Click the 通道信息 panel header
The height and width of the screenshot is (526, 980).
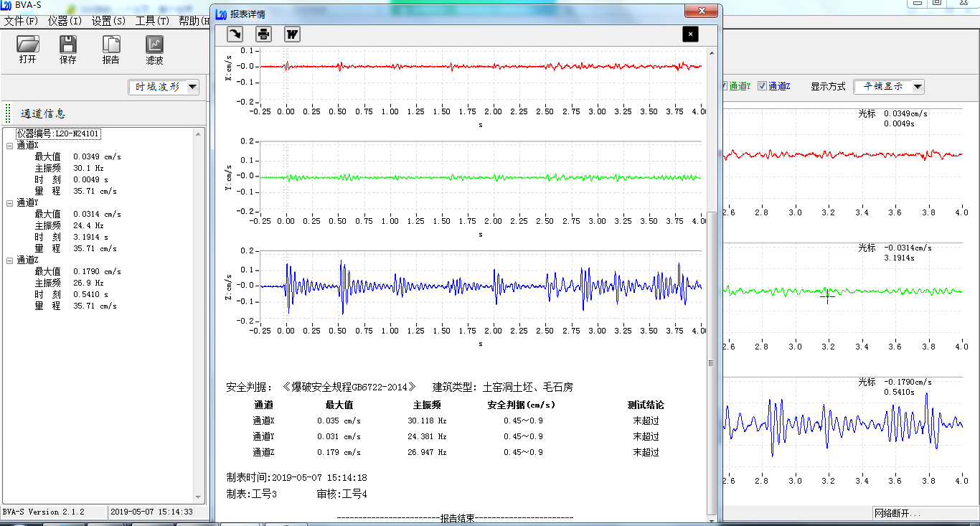[x=43, y=113]
